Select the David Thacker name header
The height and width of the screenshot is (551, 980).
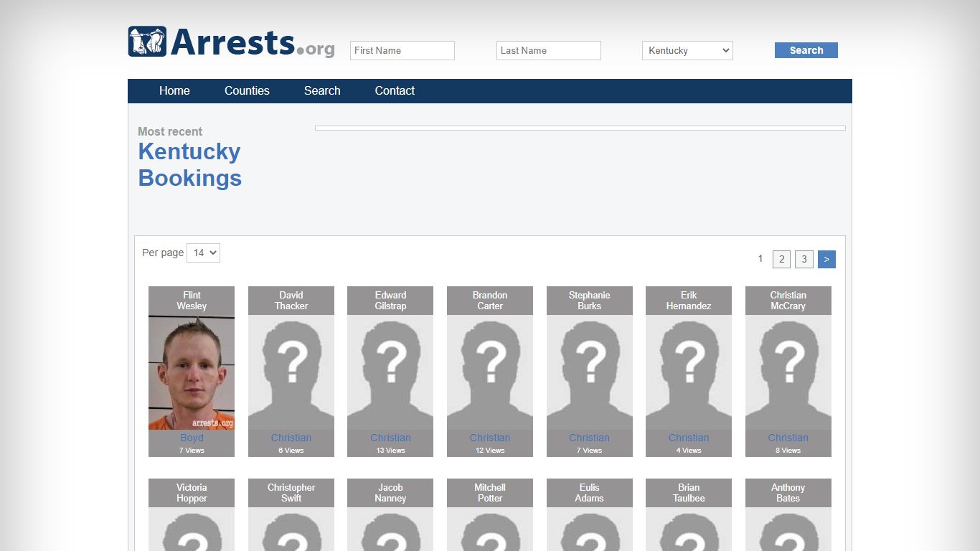pyautogui.click(x=291, y=301)
